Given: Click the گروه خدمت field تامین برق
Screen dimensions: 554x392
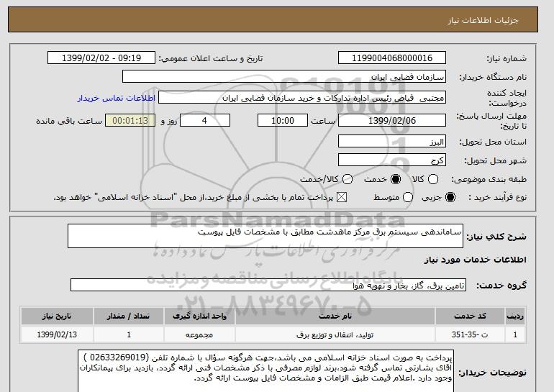Looking at the screenshot, I should pos(268,285).
